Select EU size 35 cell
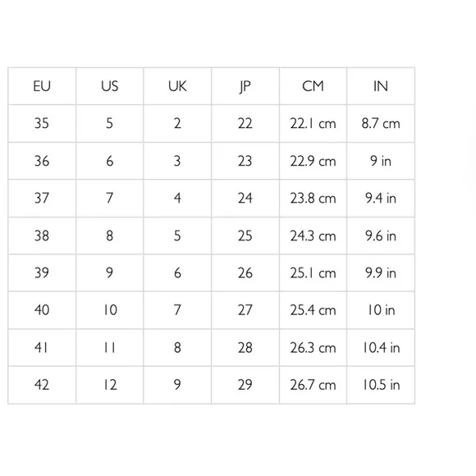The image size is (476, 476). [42, 124]
